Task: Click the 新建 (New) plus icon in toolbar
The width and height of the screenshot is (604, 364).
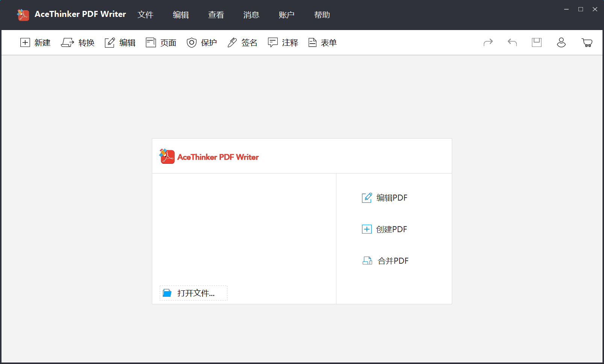Action: tap(25, 42)
